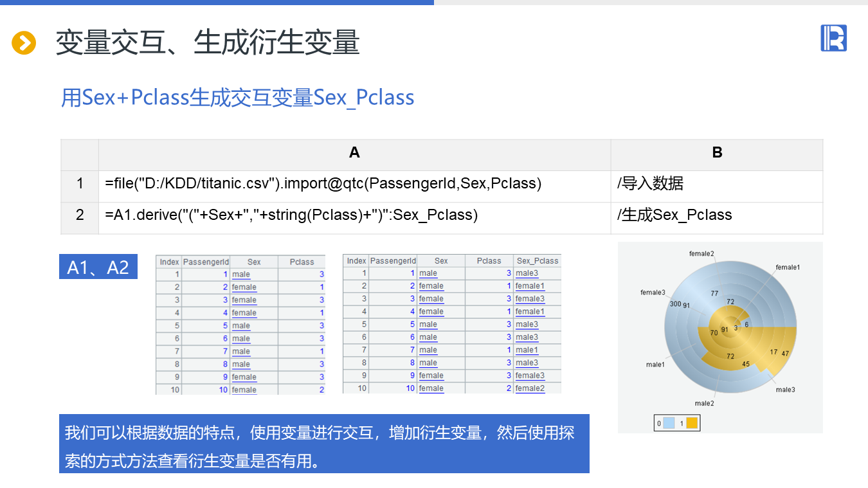This screenshot has height=488, width=868.
Task: Click the female1 label on the pie chart
Action: [788, 267]
